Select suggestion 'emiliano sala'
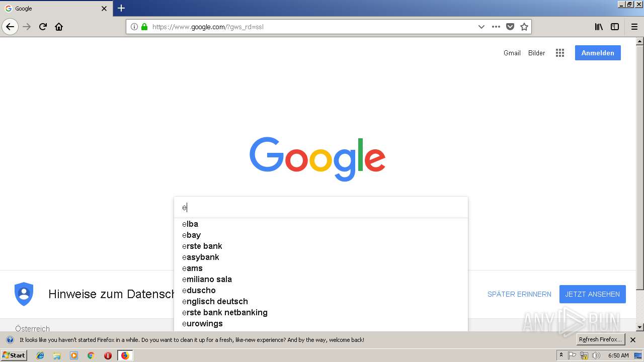 point(321,279)
